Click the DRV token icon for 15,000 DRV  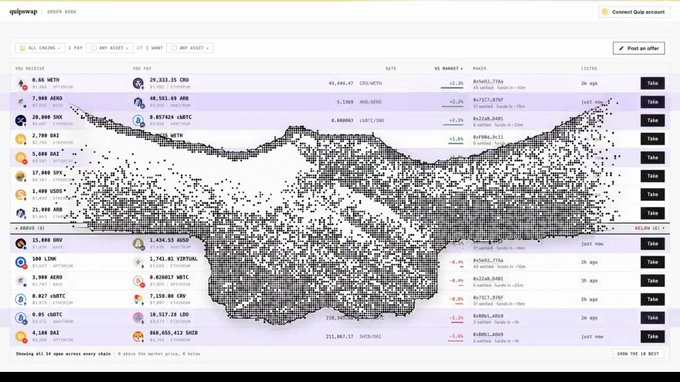click(x=21, y=244)
